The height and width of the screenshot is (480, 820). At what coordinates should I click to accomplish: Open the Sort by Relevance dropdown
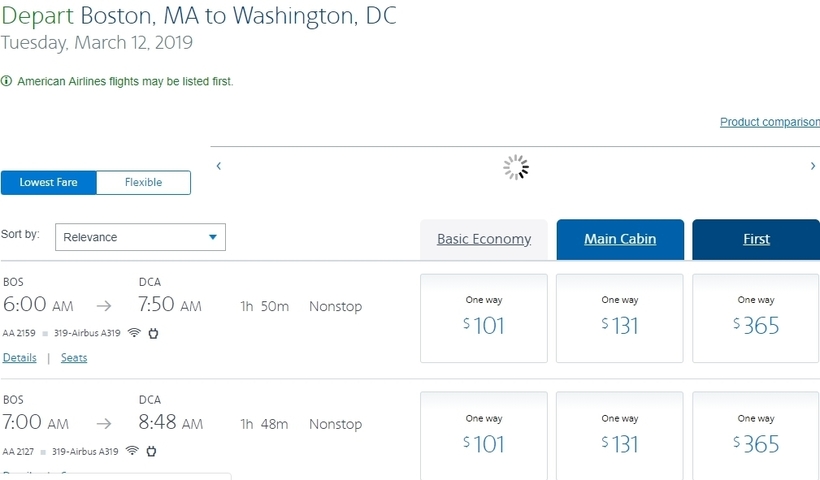tap(140, 237)
